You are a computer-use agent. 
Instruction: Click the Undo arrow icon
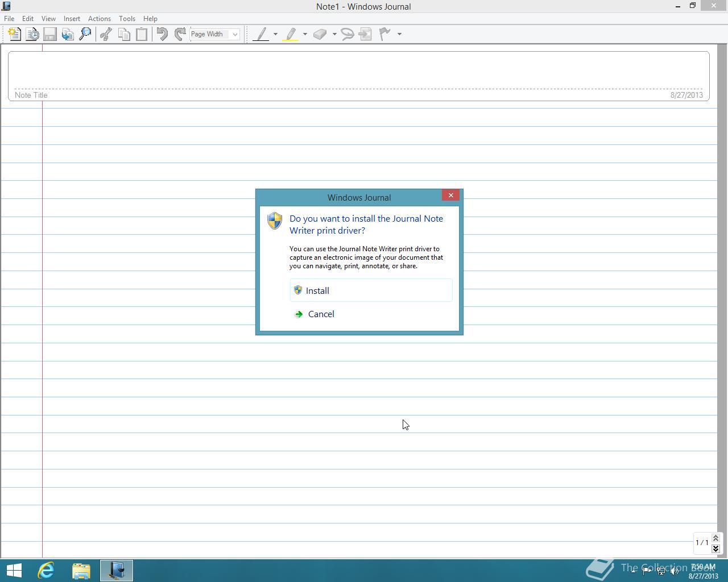pos(162,34)
